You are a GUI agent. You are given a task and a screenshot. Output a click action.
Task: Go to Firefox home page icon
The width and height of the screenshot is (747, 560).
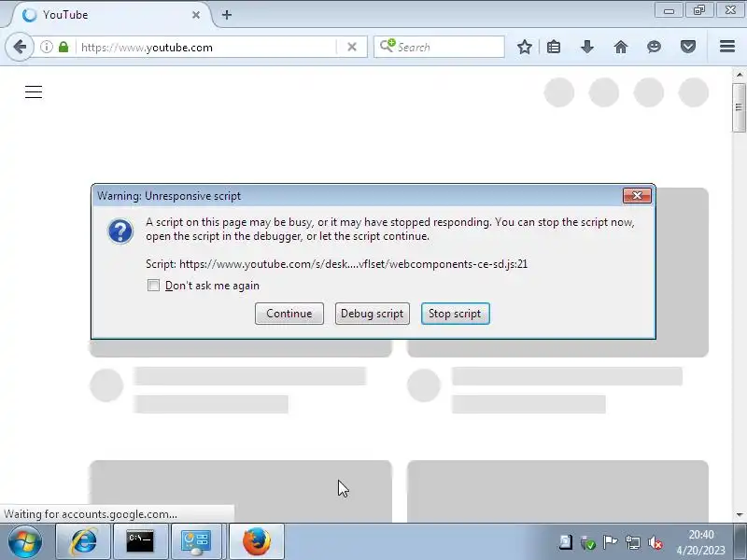(620, 47)
